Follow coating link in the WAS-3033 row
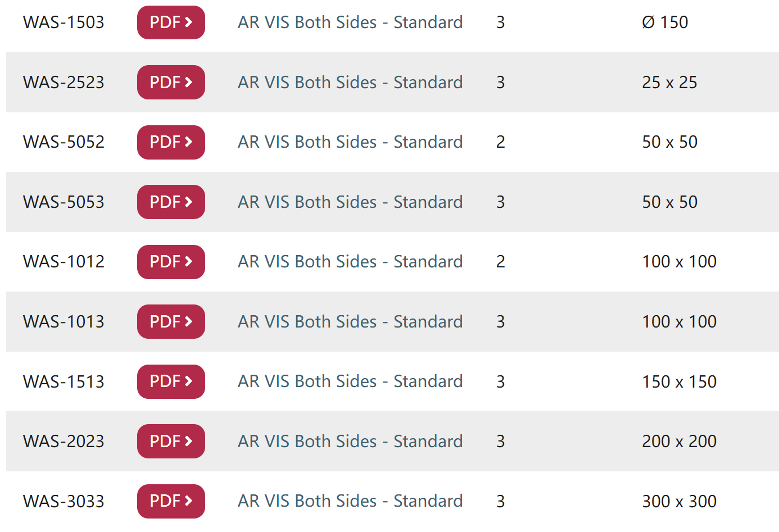 click(x=350, y=501)
